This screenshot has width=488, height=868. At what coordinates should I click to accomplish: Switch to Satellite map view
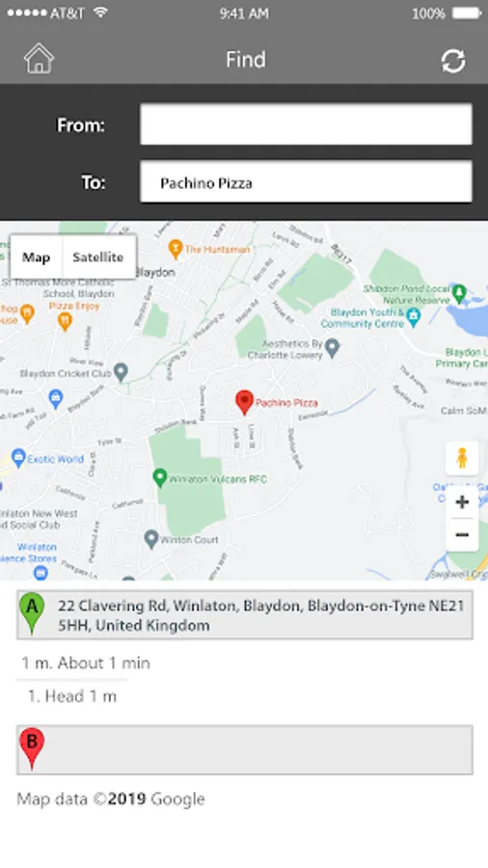[98, 258]
